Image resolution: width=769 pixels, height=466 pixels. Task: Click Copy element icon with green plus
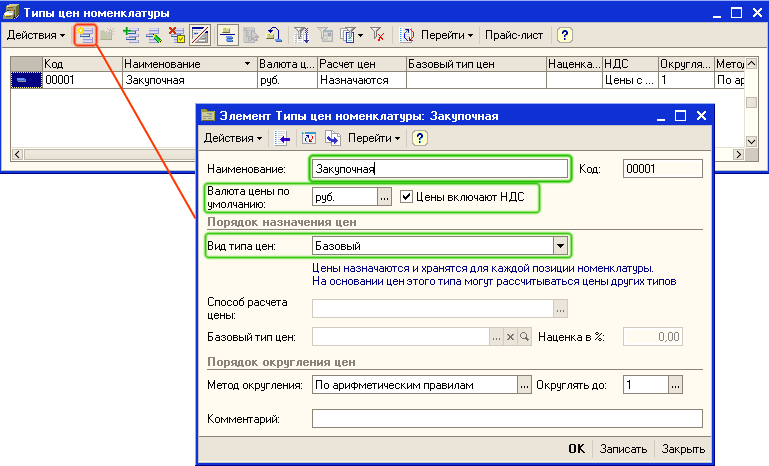tap(131, 35)
